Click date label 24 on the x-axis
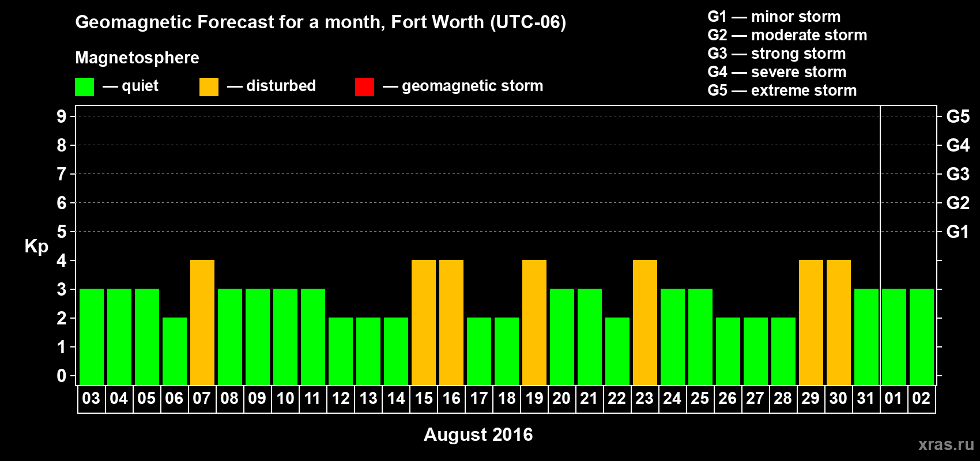The width and height of the screenshot is (980, 461). click(672, 399)
